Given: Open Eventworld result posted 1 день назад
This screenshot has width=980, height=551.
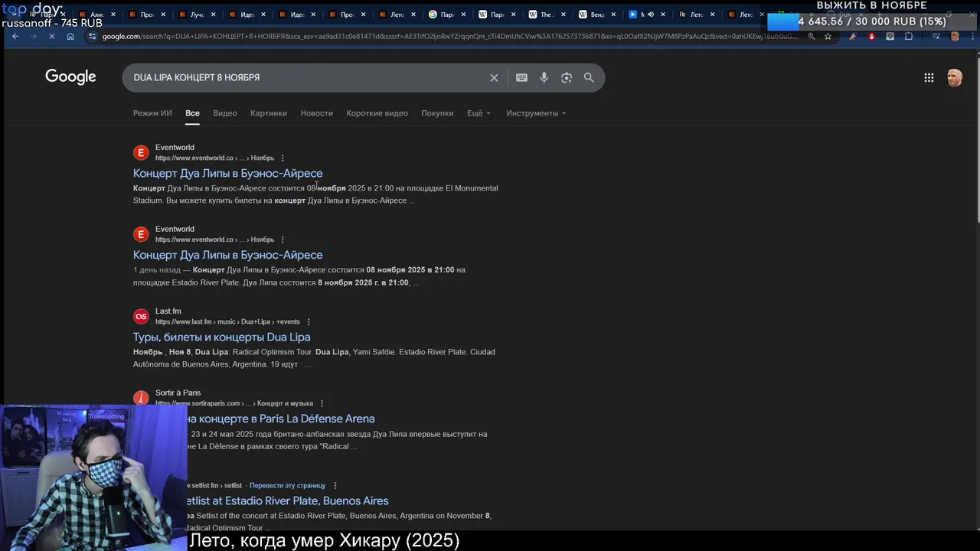Looking at the screenshot, I should (227, 255).
